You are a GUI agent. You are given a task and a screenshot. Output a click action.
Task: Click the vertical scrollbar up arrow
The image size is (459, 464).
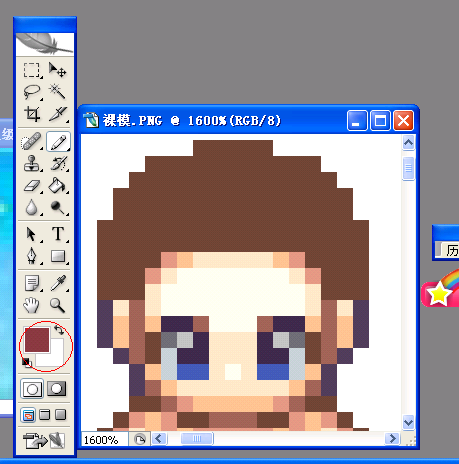click(x=408, y=143)
